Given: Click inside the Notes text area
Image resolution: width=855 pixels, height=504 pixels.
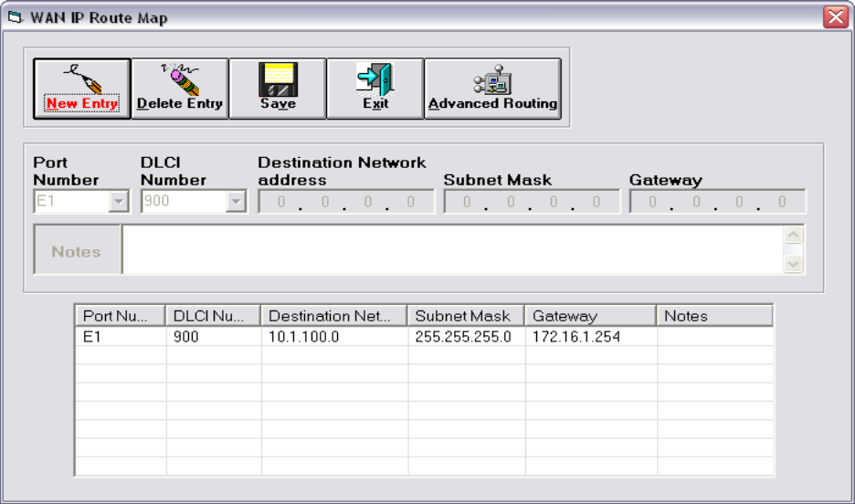Looking at the screenshot, I should click(452, 250).
